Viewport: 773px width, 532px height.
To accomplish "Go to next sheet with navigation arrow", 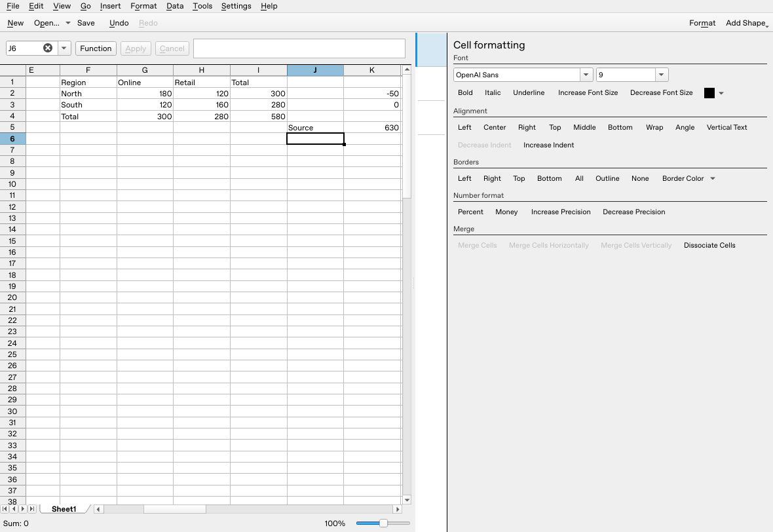I will coord(23,509).
